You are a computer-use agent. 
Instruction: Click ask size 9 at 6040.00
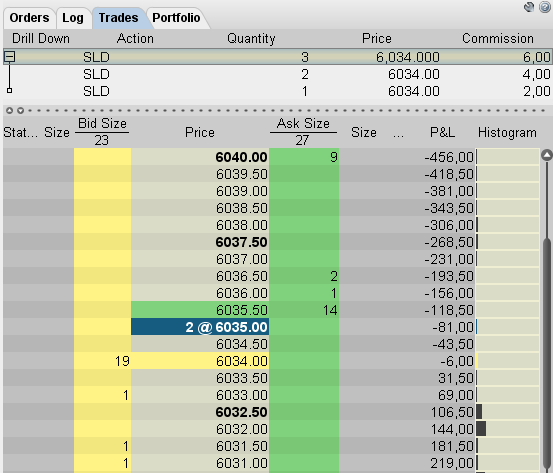coord(334,157)
